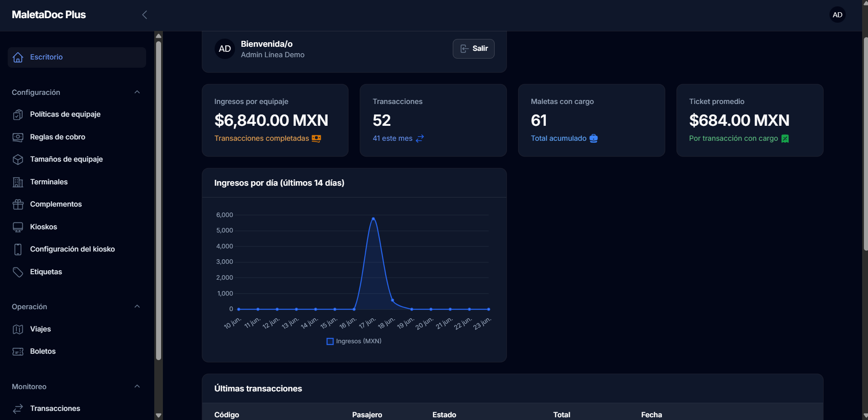The height and width of the screenshot is (420, 868).
Task: Open Escritorio in the sidebar
Action: [x=77, y=57]
